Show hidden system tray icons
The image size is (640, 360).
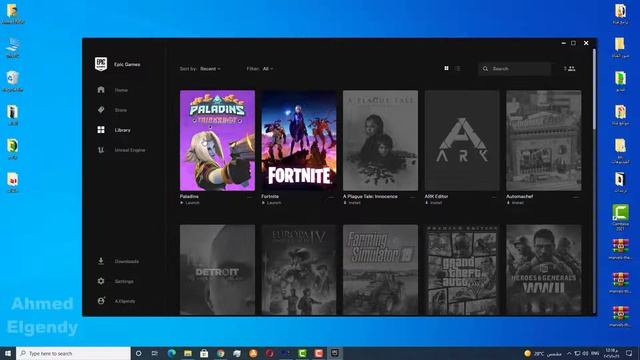tap(569, 353)
